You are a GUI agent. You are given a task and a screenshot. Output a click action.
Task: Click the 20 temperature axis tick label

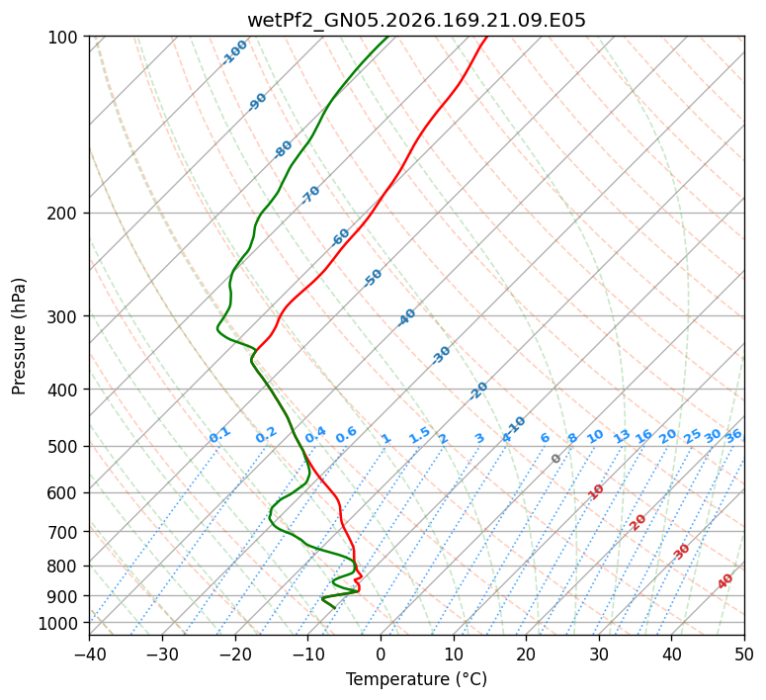pyautogui.click(x=526, y=654)
